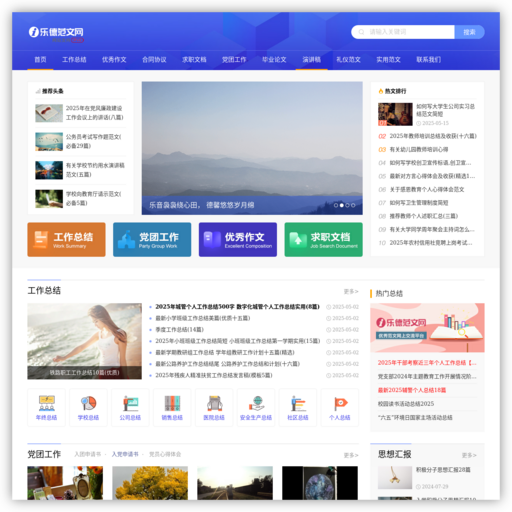Open 2025年干部考察近三年个人工作总结 red link
Viewport: 512px width, 512px height.
click(427, 363)
